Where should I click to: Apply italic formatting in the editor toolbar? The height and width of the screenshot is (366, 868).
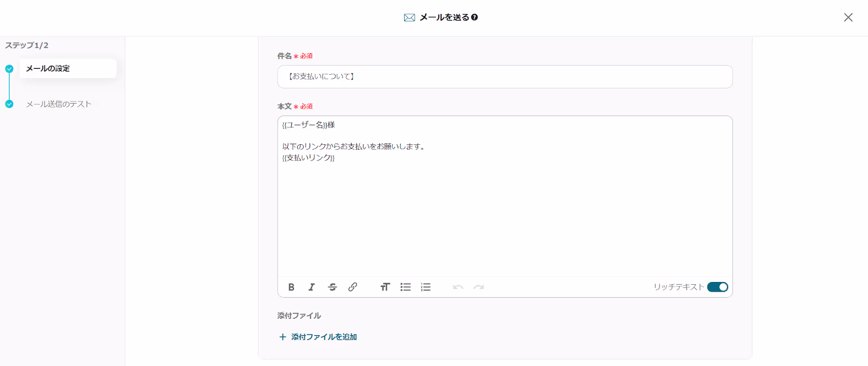[311, 287]
